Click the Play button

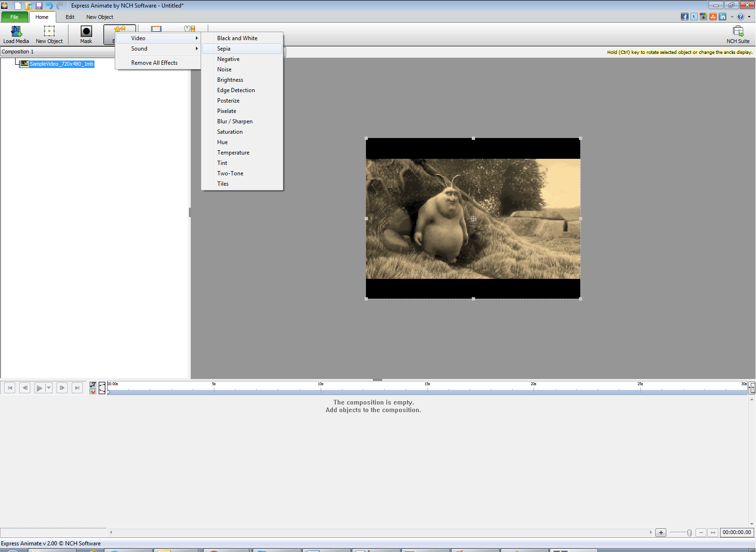40,388
